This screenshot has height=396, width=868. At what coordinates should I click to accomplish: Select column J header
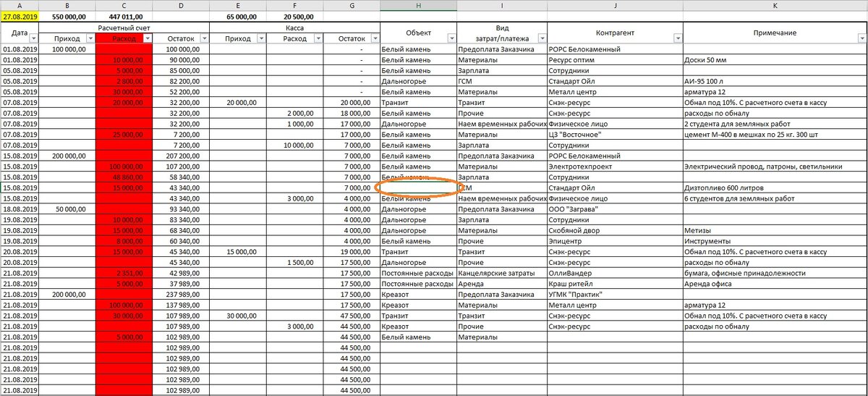(615, 5)
